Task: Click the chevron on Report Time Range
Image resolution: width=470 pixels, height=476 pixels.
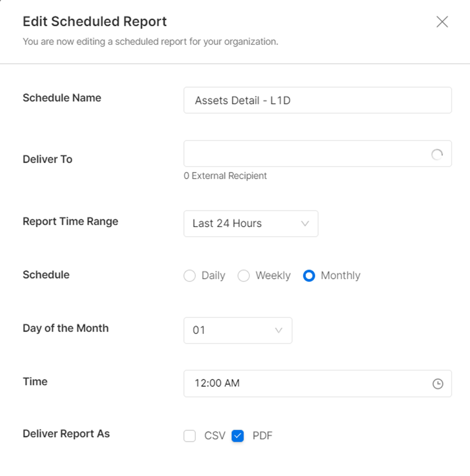Action: 305,224
